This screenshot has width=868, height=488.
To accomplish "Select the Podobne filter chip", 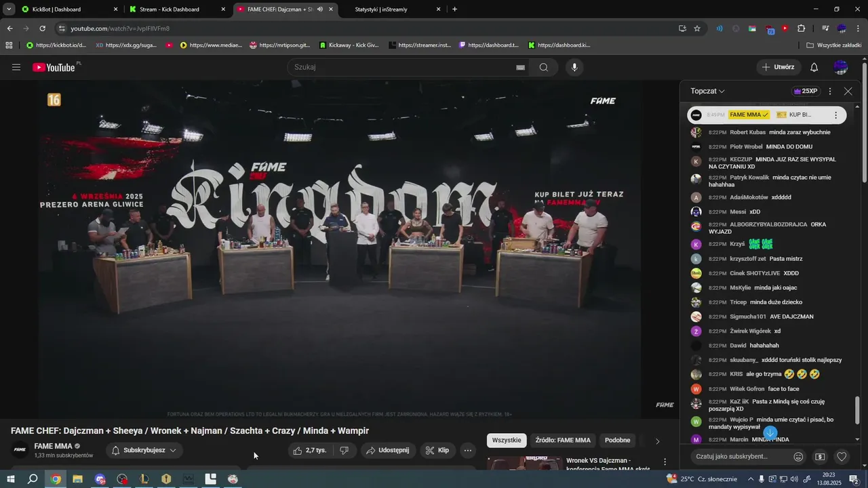I will pos(617,441).
